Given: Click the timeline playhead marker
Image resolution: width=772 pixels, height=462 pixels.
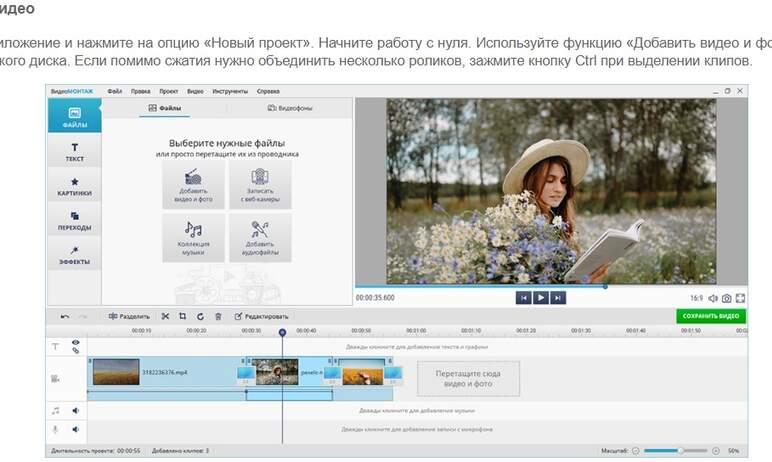Looking at the screenshot, I should tap(282, 332).
